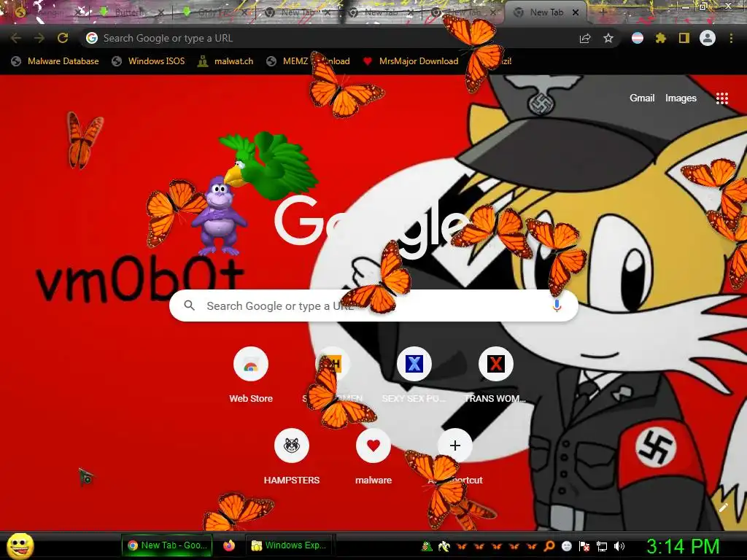
Task: Open the network tray icon
Action: pos(602,546)
